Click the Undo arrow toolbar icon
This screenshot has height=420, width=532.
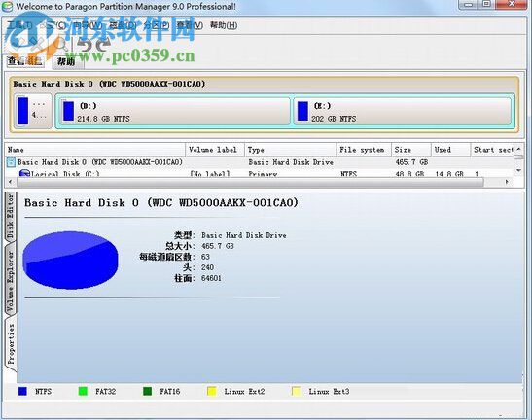pos(86,44)
